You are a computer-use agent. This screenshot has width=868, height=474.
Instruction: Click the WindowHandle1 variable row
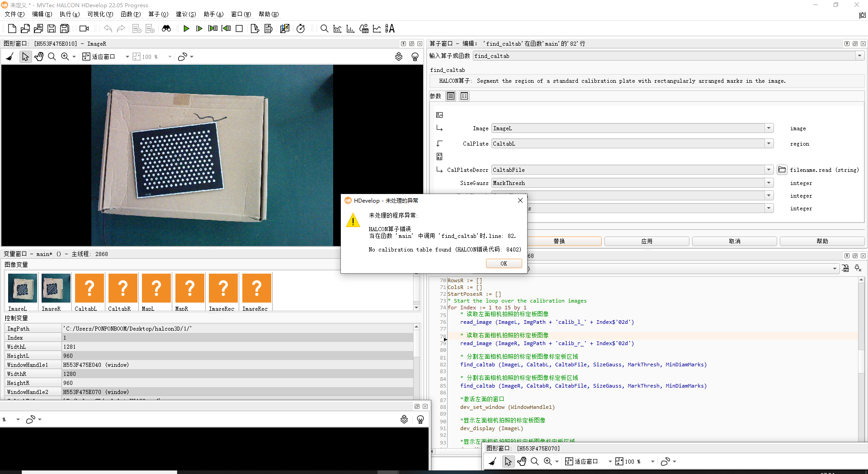point(209,365)
